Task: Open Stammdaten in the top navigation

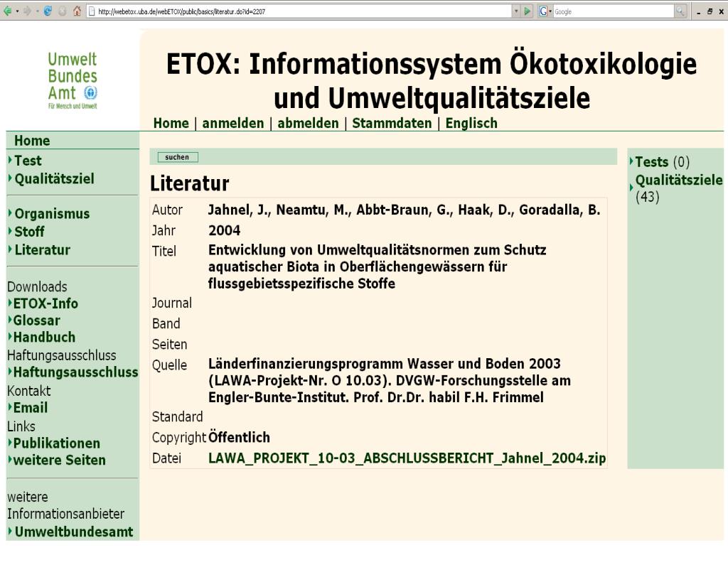Action: click(x=392, y=123)
